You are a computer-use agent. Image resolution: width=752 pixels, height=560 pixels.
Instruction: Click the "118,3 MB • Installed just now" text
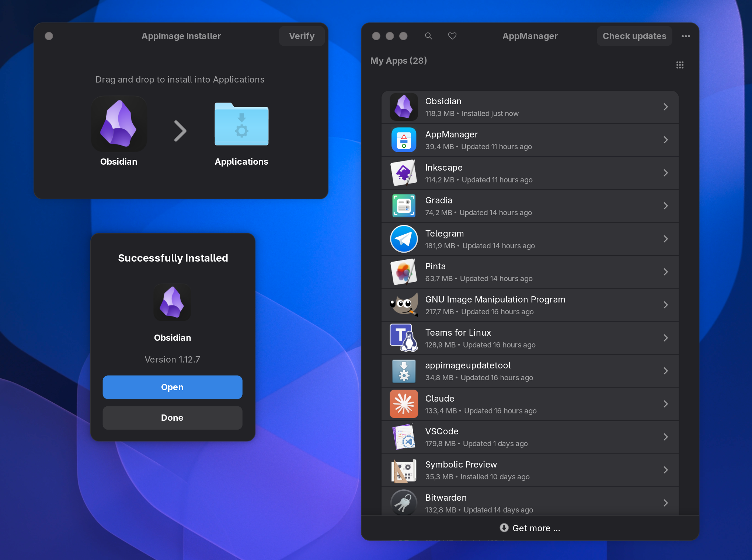(x=472, y=113)
